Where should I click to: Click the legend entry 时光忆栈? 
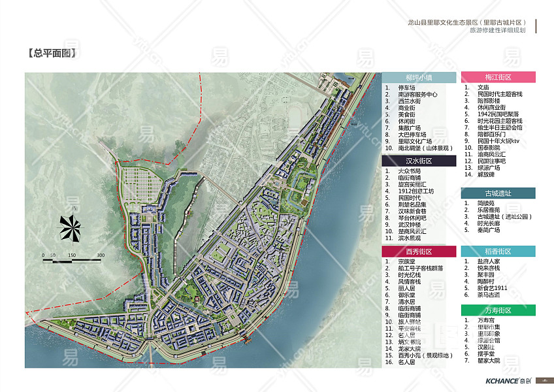[x=410, y=275]
